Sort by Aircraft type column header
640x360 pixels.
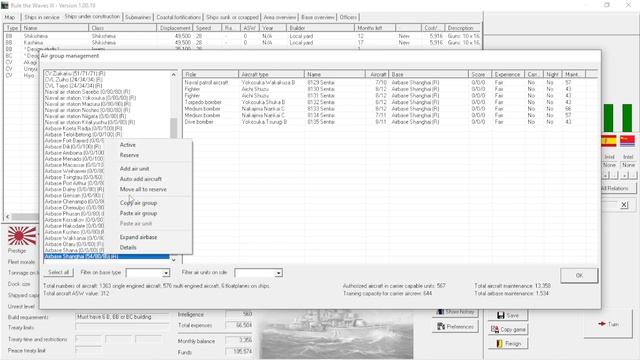tap(271, 74)
